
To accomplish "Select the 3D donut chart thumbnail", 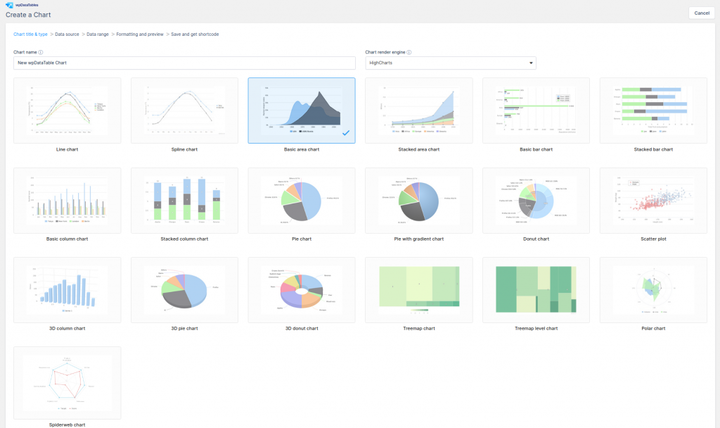I will pyautogui.click(x=302, y=290).
